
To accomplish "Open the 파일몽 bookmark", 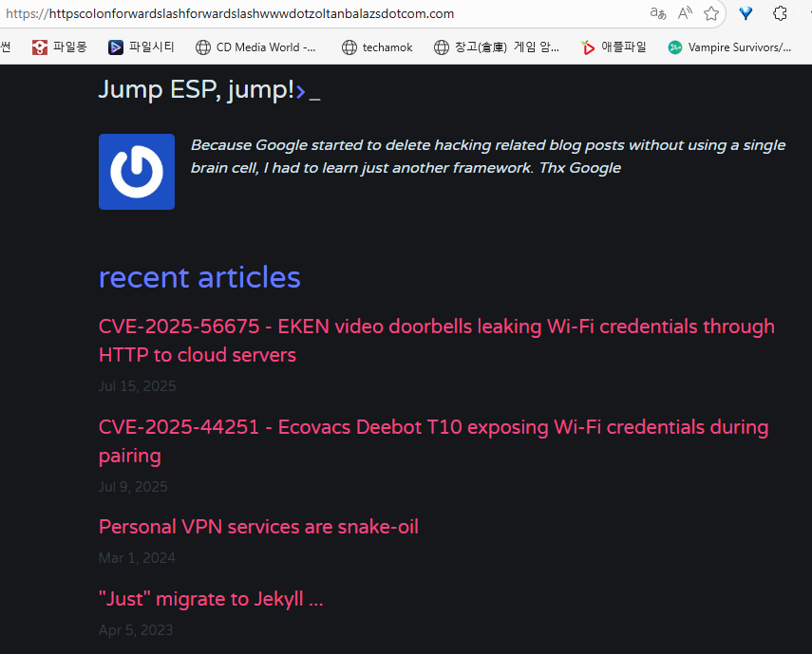I will point(59,47).
